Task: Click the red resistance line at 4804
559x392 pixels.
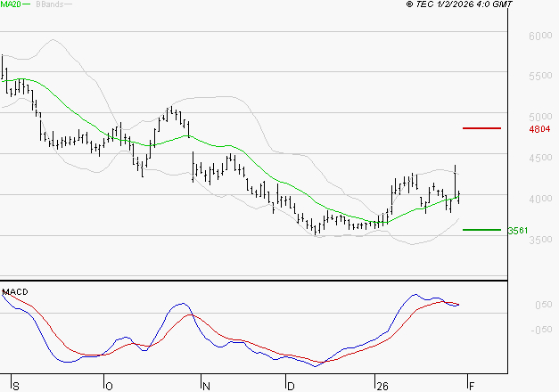Action: 481,128
